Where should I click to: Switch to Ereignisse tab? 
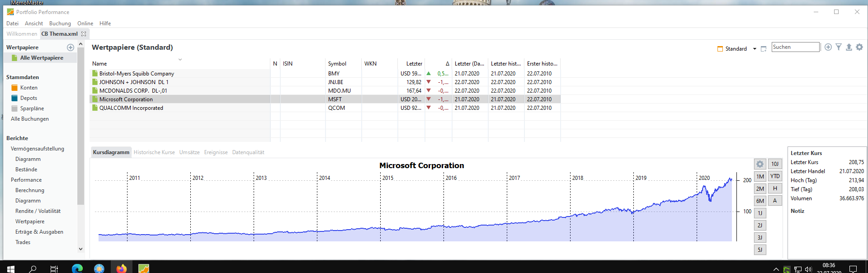click(x=216, y=152)
